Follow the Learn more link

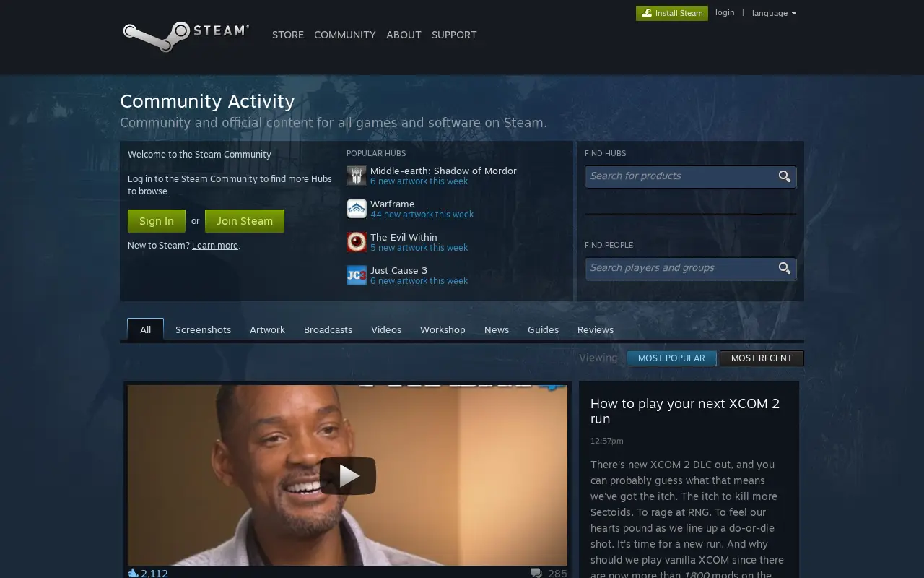click(x=215, y=246)
